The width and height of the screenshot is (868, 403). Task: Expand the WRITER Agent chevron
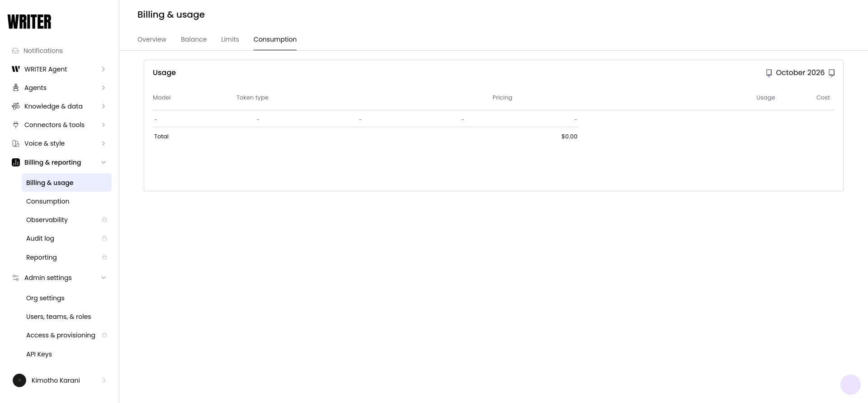pos(104,69)
